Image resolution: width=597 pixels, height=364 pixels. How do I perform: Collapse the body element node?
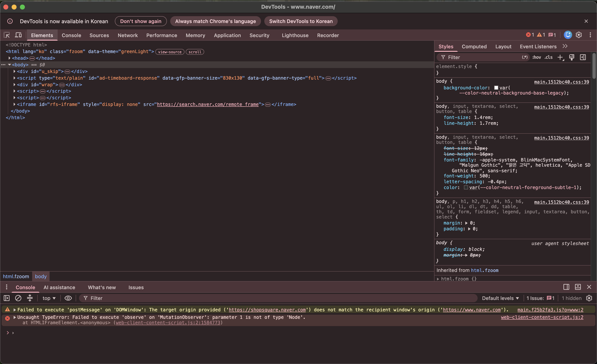pyautogui.click(x=10, y=65)
